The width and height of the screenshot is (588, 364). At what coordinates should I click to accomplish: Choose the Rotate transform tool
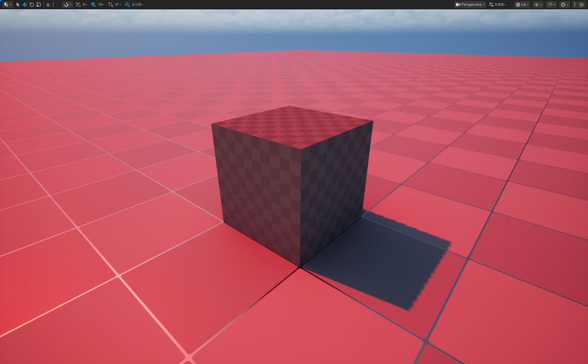31,4
